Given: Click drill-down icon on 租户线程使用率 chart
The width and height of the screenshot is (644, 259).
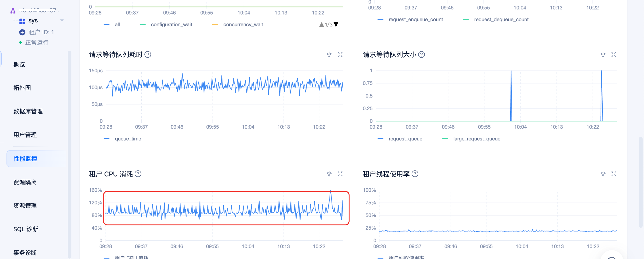Looking at the screenshot, I should click(603, 174).
